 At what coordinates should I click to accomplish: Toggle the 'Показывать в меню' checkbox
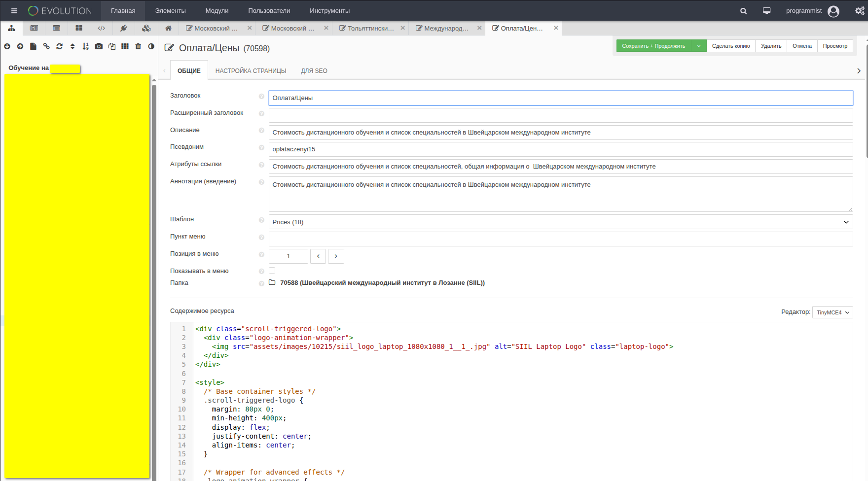coord(272,271)
